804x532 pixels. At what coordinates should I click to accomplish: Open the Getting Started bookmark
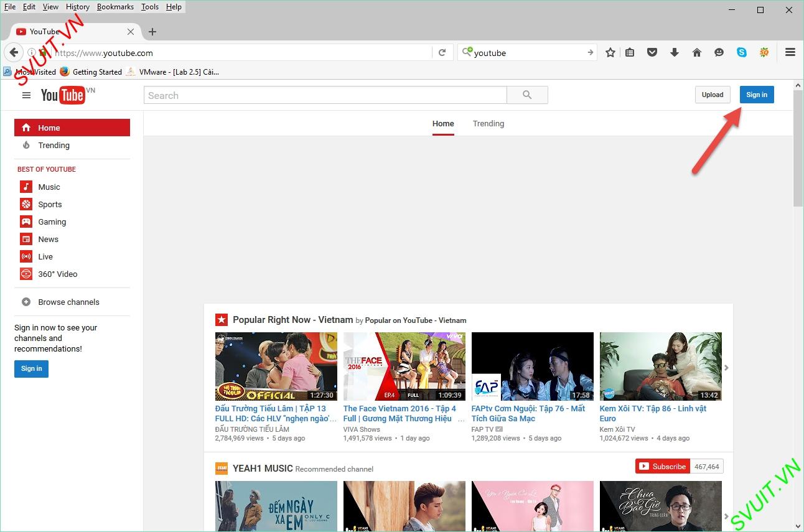click(x=91, y=72)
